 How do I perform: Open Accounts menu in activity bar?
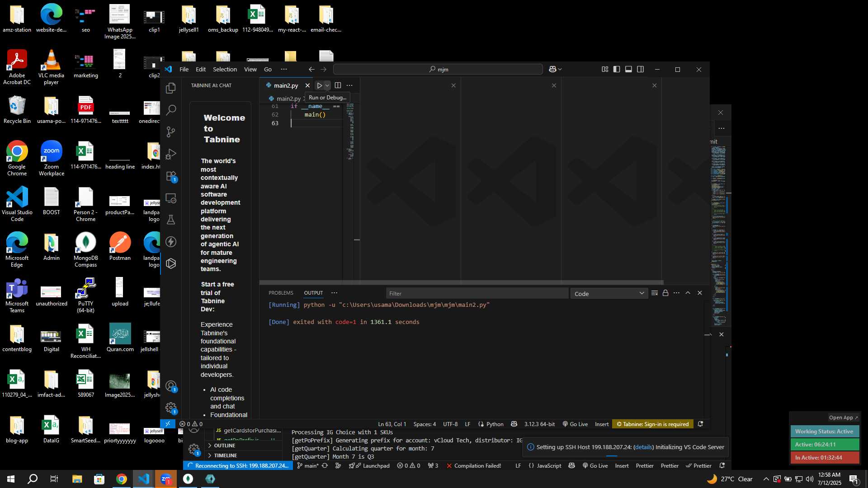pos(171,386)
